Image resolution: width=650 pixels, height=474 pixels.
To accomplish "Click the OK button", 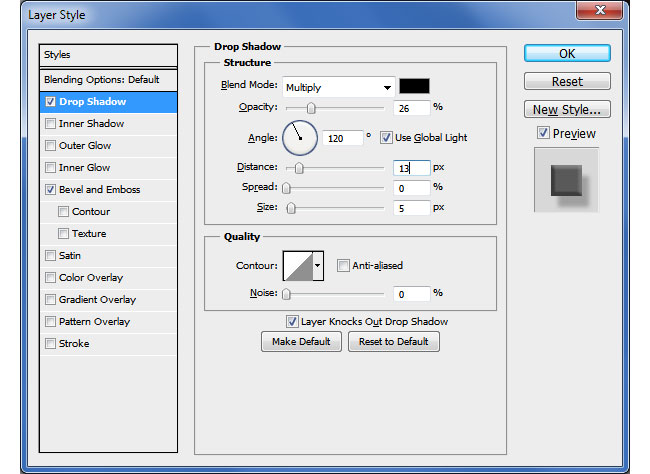I will coord(566,53).
